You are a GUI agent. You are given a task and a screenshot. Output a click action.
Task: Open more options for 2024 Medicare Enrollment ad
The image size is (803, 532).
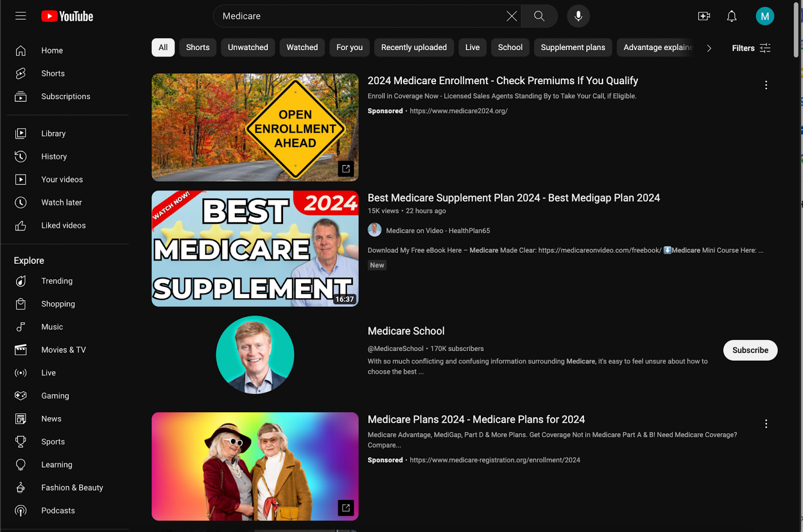[766, 85]
